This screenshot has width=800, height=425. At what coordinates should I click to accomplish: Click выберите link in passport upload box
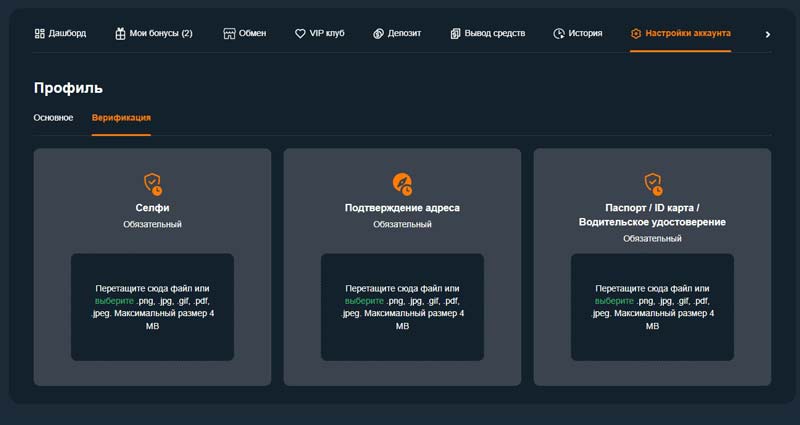[x=613, y=300]
